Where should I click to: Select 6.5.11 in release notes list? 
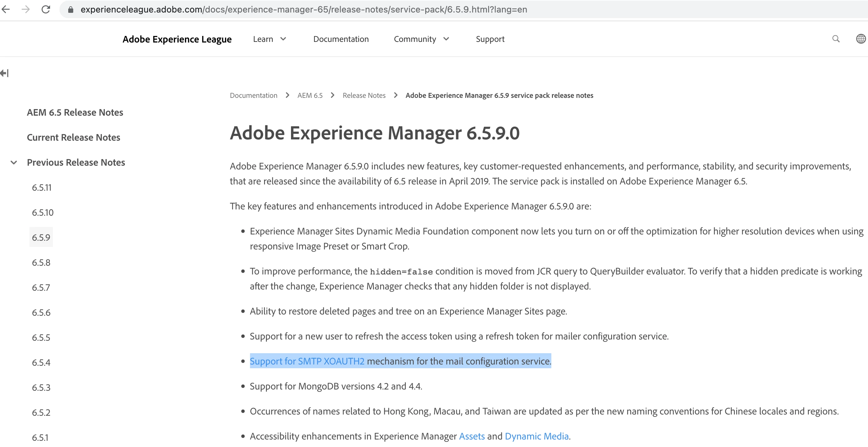(42, 188)
